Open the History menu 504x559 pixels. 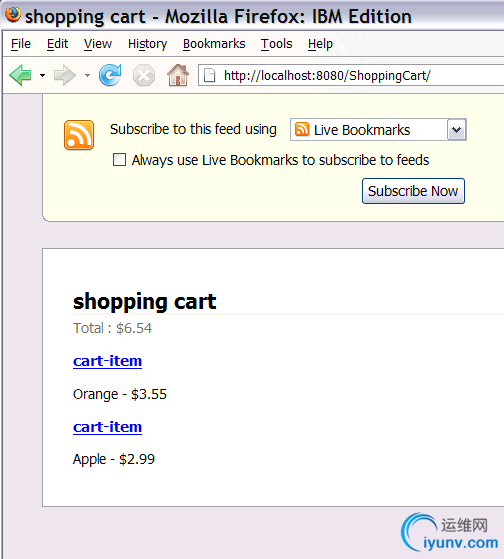(x=147, y=44)
